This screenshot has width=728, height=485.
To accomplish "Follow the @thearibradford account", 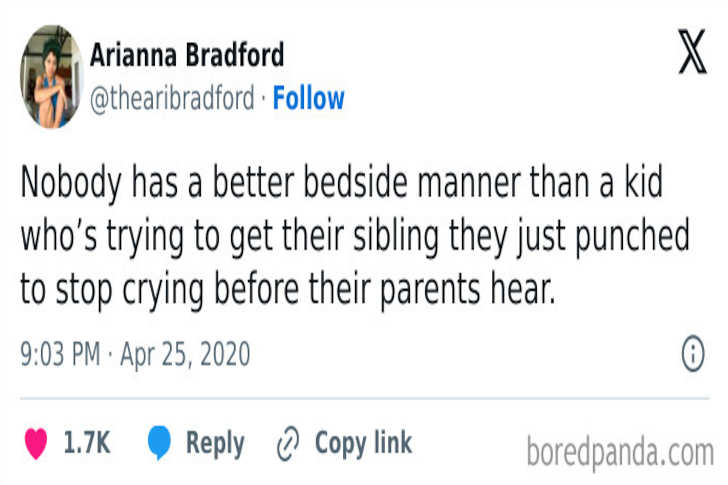I will [x=308, y=98].
